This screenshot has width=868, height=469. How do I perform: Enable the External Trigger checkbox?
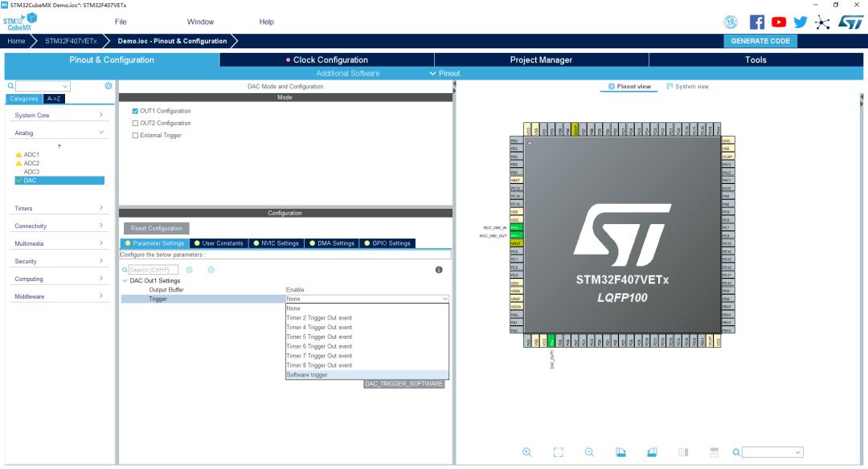coord(135,136)
